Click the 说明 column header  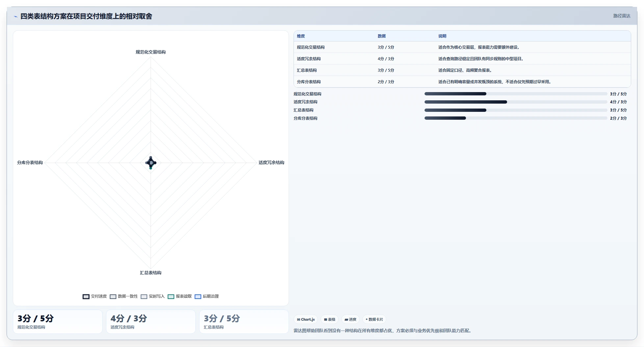coord(442,36)
